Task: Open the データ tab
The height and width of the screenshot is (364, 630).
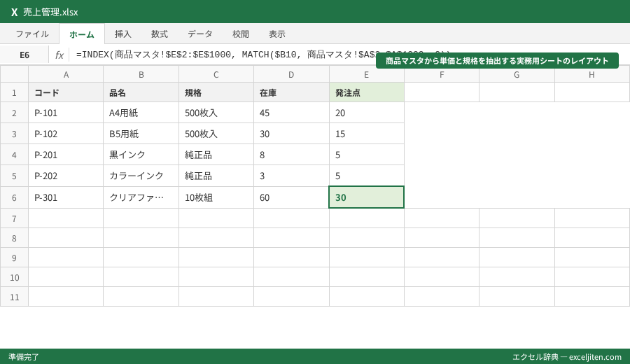Action: (200, 34)
